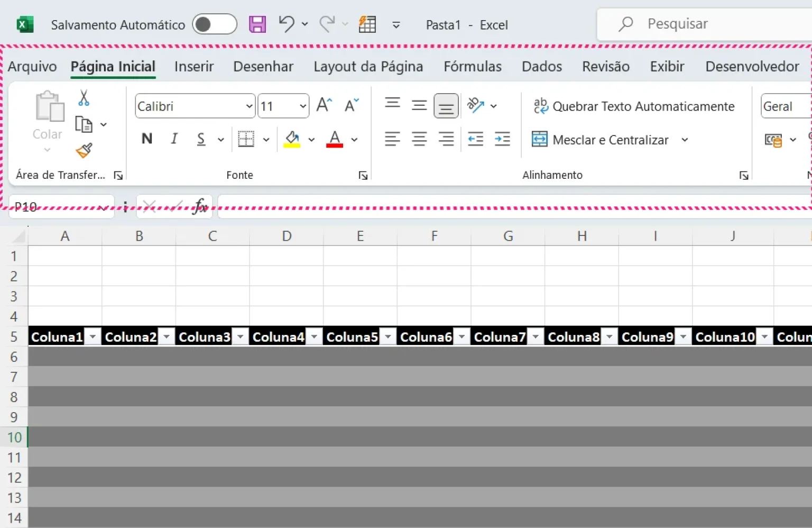812x528 pixels.
Task: Align cell text to the right
Action: click(x=446, y=139)
